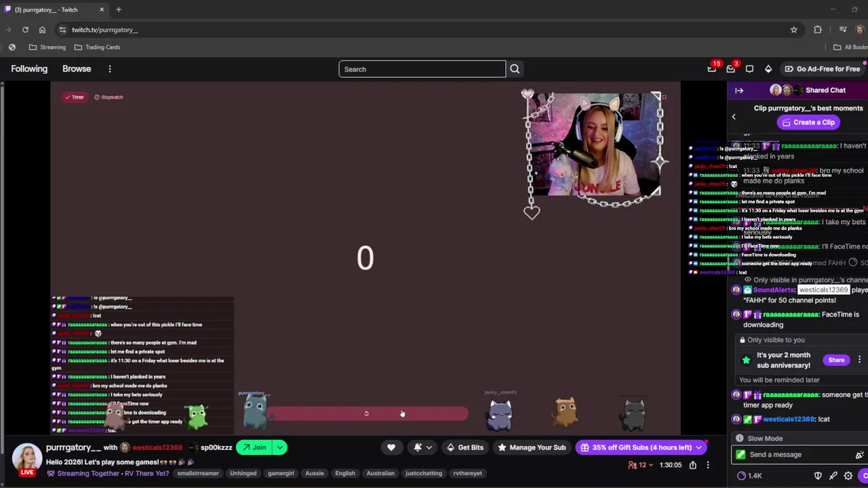The height and width of the screenshot is (488, 868).
Task: Open the Streaming Together link
Action: coord(88,473)
